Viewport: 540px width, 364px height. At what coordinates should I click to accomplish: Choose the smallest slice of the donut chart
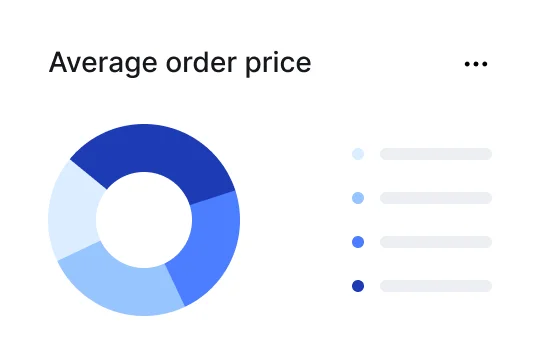pos(74,212)
